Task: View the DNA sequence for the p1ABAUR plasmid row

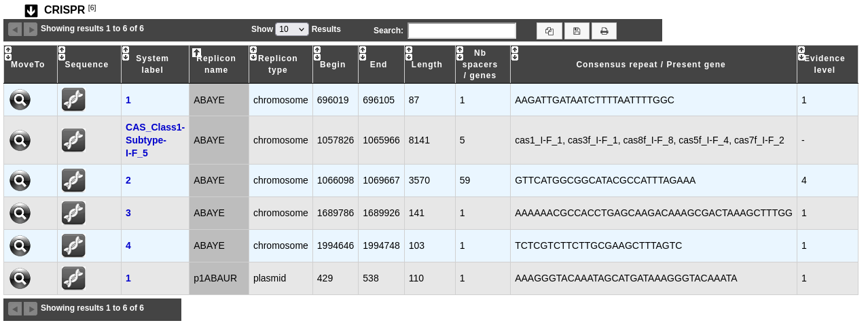Action: 73,278
